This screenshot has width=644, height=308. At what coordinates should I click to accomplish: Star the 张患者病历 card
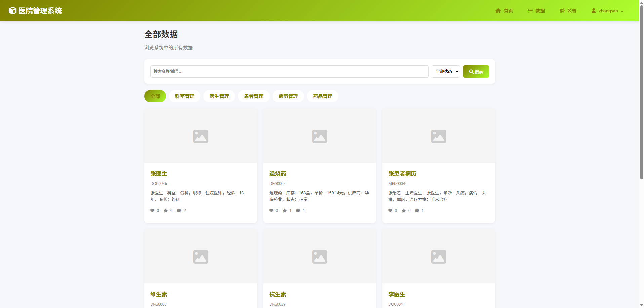404,211
